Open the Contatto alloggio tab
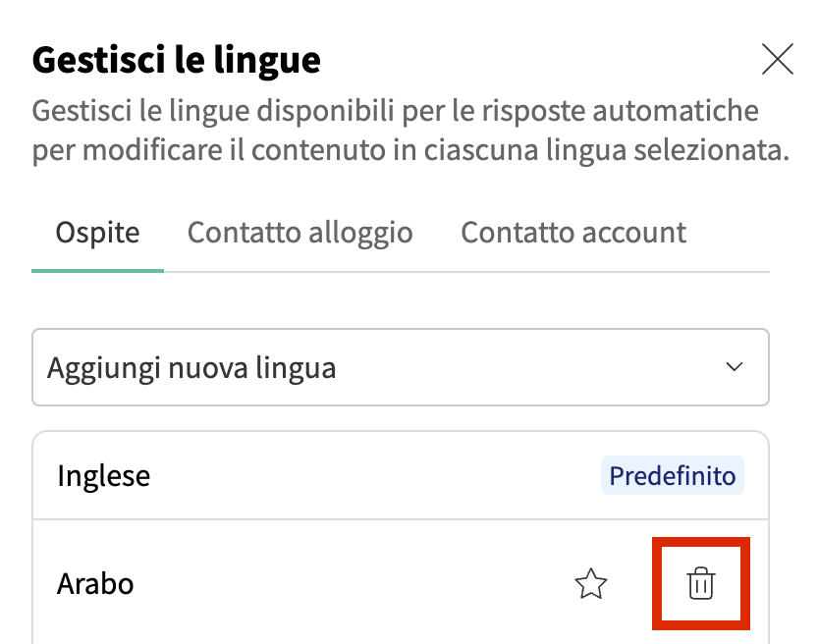 pos(300,233)
